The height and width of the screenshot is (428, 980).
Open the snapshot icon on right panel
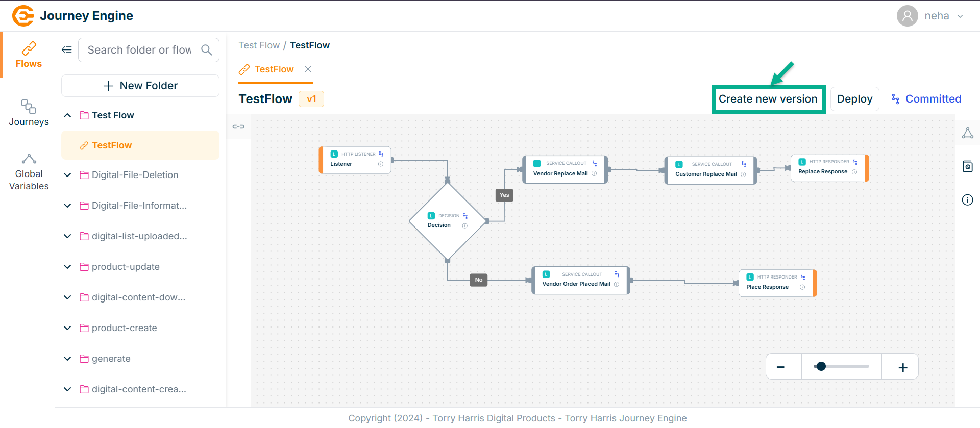coord(967,166)
